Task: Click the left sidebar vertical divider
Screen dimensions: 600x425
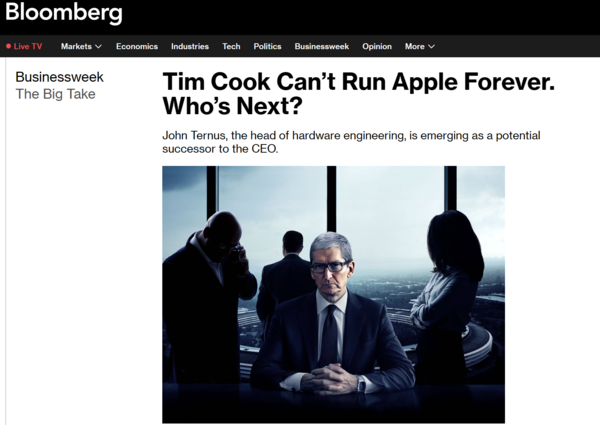Action: tap(5, 241)
